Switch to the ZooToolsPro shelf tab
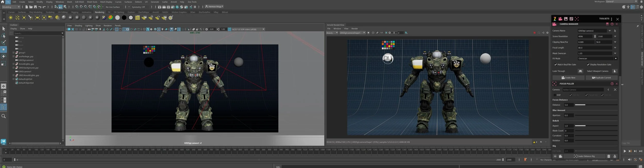 [204, 12]
